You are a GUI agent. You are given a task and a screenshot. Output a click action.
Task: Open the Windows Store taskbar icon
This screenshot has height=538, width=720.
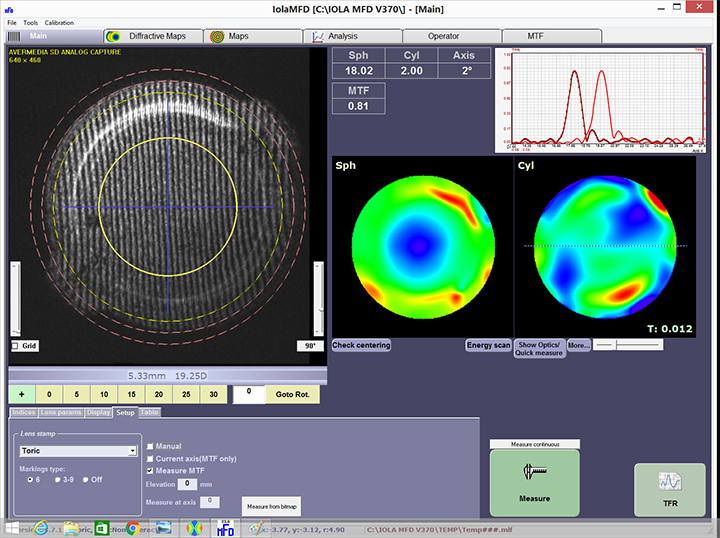pyautogui.click(x=101, y=528)
